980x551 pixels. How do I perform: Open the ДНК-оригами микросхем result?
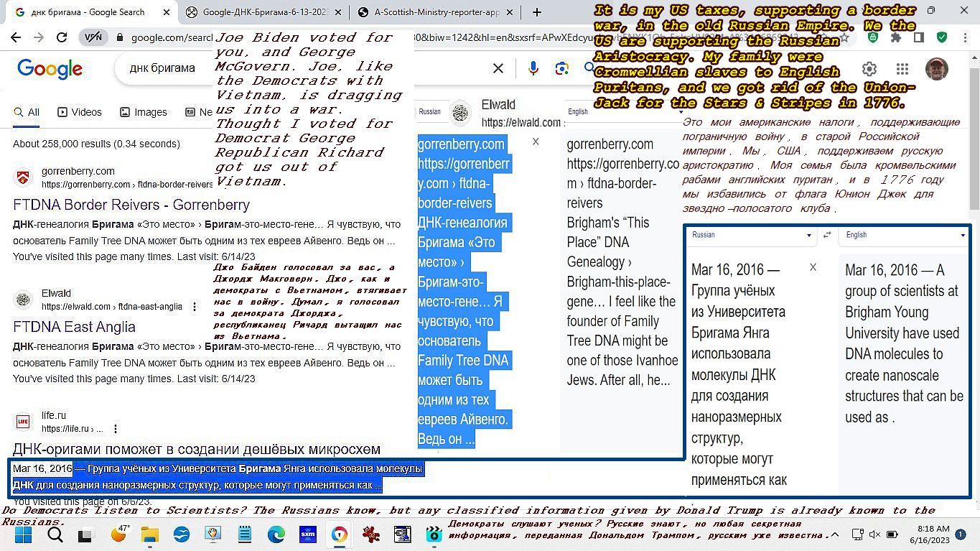click(x=197, y=449)
